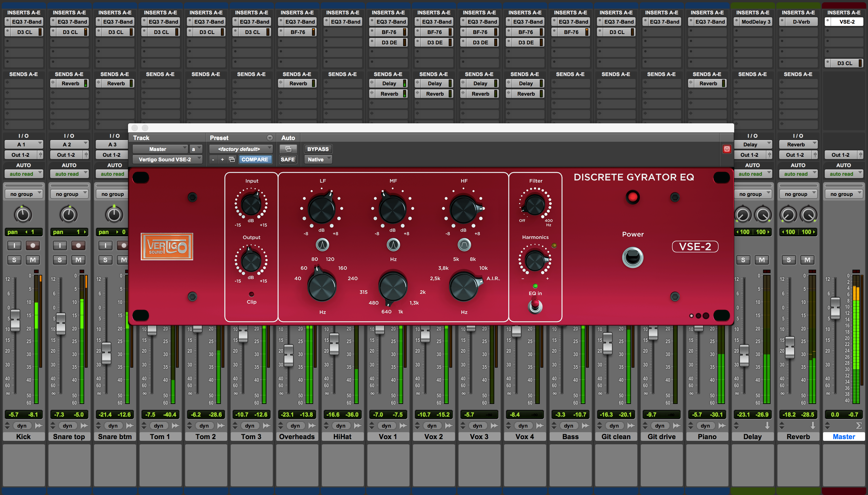Open the D3 DE insert on Vox 1
Screen dimensions: 868x495
pyautogui.click(x=388, y=42)
